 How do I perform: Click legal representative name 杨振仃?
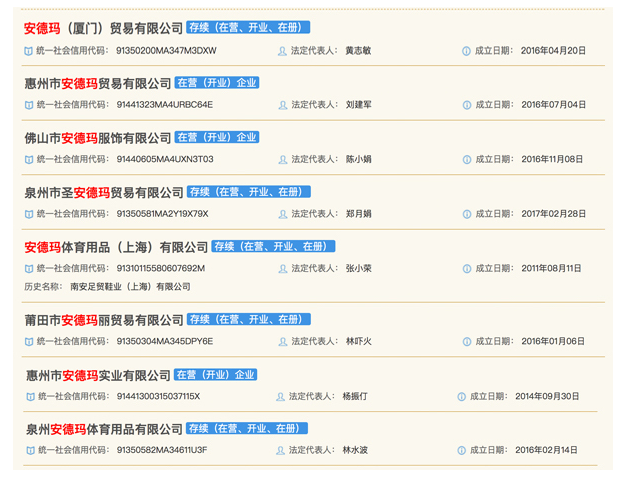click(x=355, y=396)
